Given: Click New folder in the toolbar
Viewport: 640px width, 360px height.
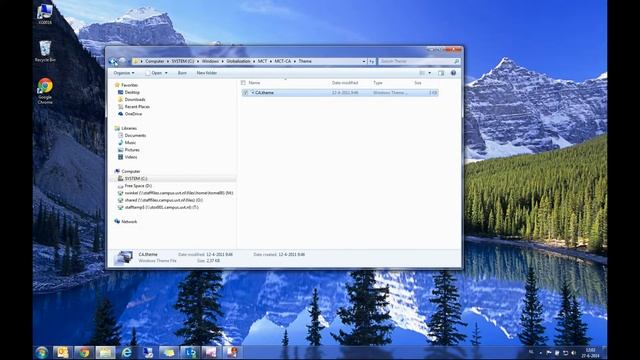Looking at the screenshot, I should click(x=207, y=73).
